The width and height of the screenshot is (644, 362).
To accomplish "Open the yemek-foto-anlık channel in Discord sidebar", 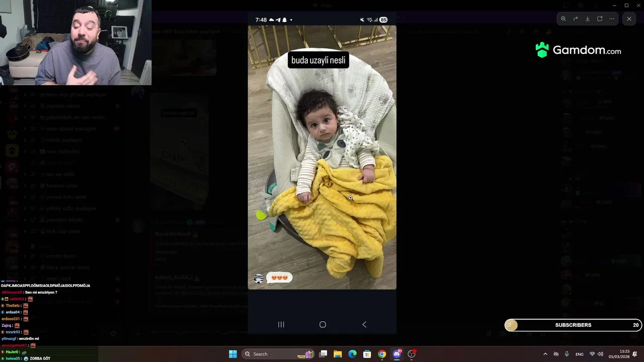I will click(x=66, y=197).
